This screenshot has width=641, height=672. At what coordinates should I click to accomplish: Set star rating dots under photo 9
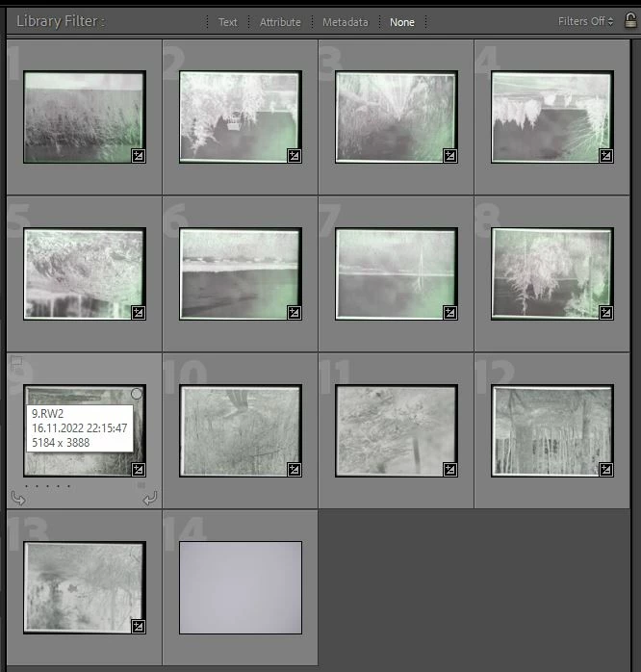pos(47,486)
